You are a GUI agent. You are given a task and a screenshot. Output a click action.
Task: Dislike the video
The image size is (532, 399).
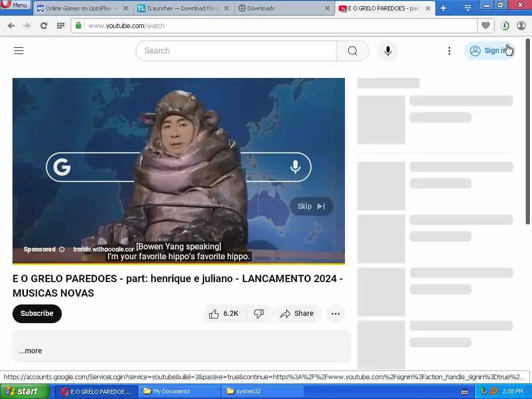[259, 314]
